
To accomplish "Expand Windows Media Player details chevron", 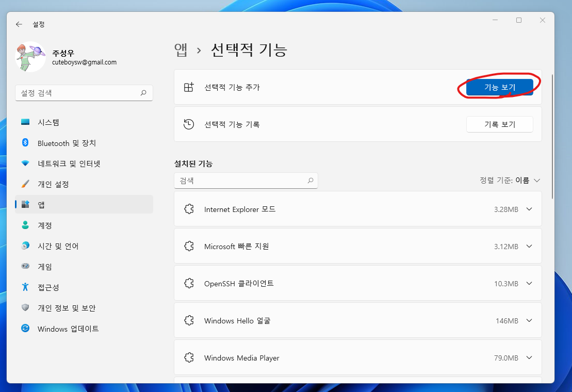I will pyautogui.click(x=529, y=358).
